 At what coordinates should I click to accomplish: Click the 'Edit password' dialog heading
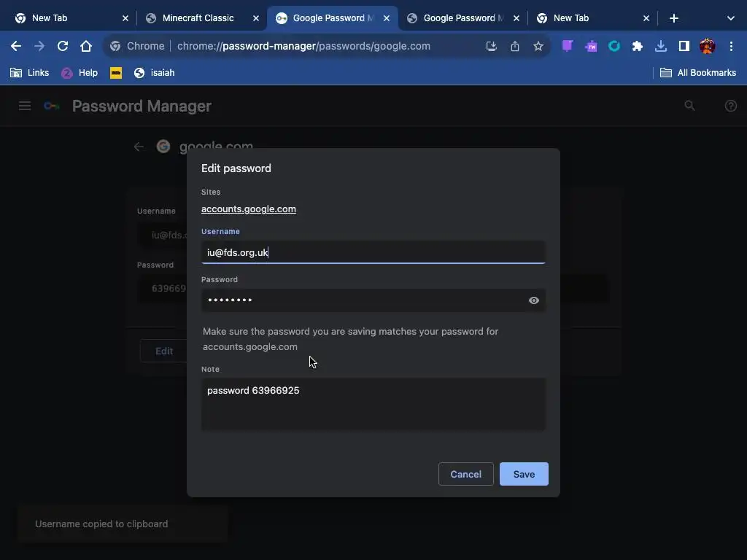click(x=236, y=168)
